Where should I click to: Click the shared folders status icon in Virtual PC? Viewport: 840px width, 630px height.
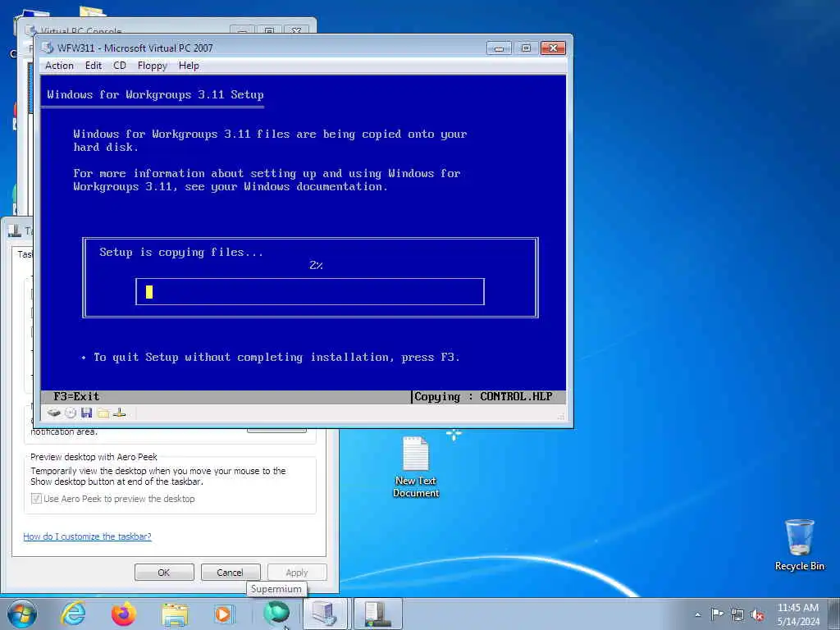(103, 413)
